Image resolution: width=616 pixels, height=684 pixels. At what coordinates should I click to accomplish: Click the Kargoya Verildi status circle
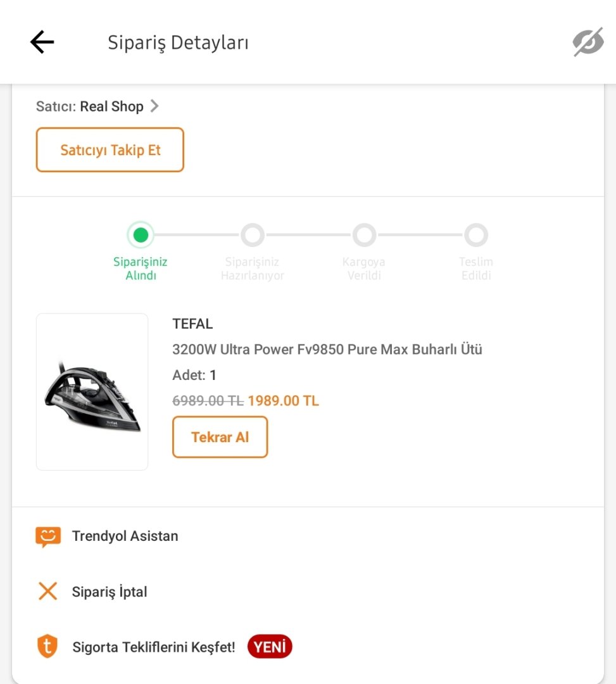(364, 234)
